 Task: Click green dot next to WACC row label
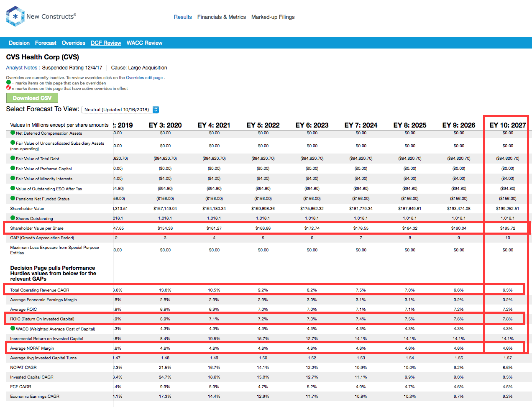click(13, 328)
